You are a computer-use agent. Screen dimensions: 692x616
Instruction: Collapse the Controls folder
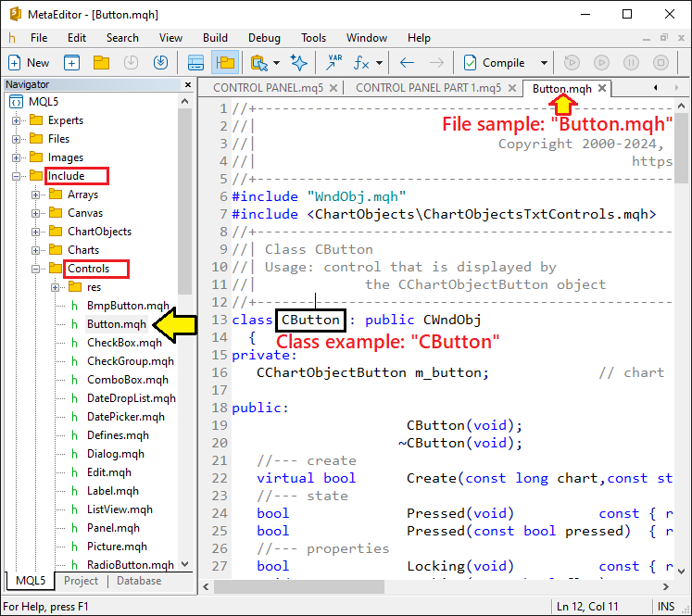click(x=36, y=269)
